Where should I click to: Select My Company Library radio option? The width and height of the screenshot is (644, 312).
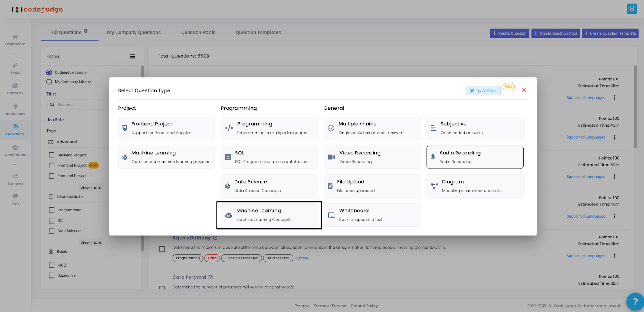tap(49, 82)
